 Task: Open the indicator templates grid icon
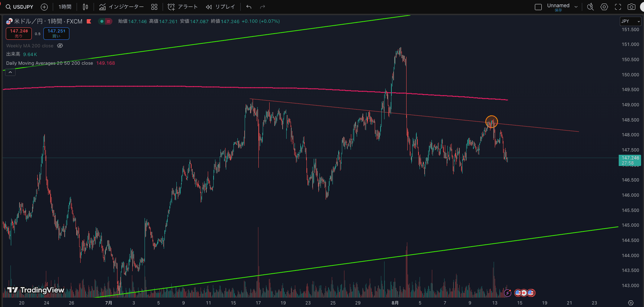click(154, 7)
